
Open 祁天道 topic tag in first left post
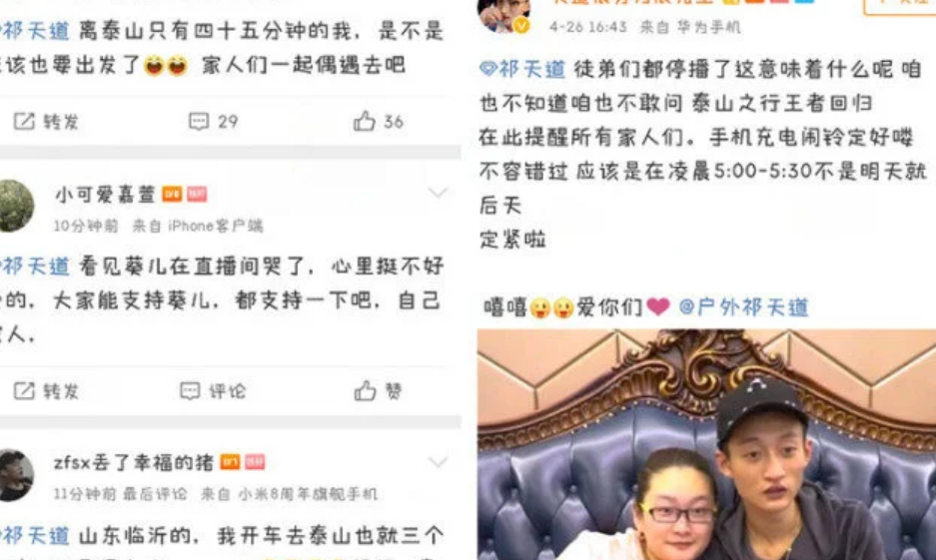[35, 31]
